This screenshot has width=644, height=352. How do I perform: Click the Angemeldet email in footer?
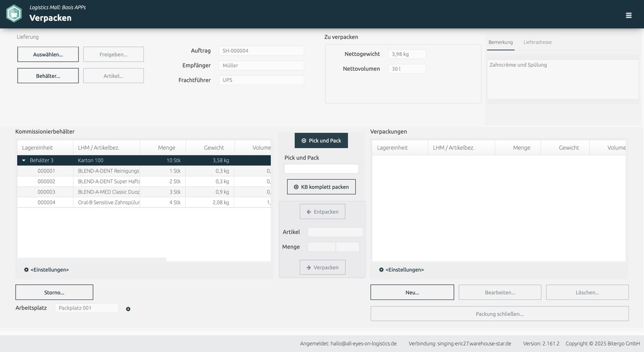[x=348, y=344]
